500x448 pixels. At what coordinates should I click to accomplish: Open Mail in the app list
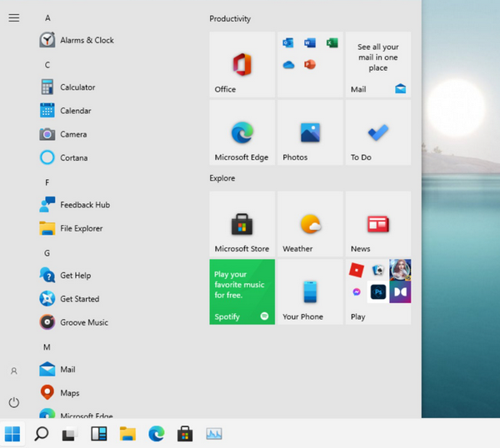click(x=57, y=369)
